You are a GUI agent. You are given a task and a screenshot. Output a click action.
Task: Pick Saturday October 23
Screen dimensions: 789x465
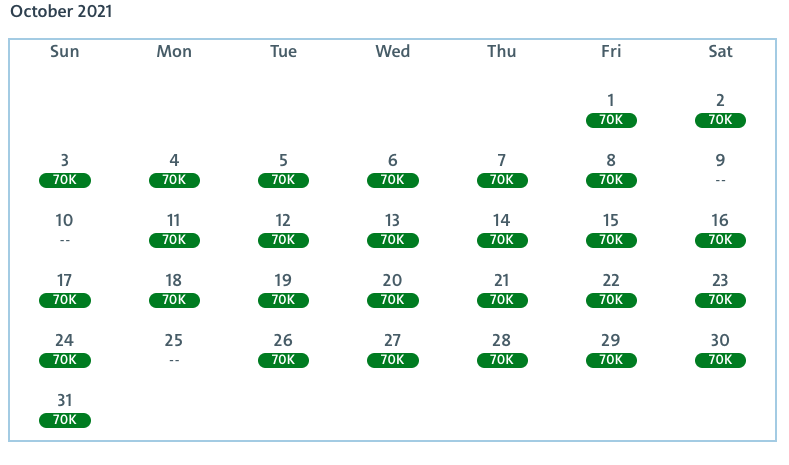click(x=720, y=290)
